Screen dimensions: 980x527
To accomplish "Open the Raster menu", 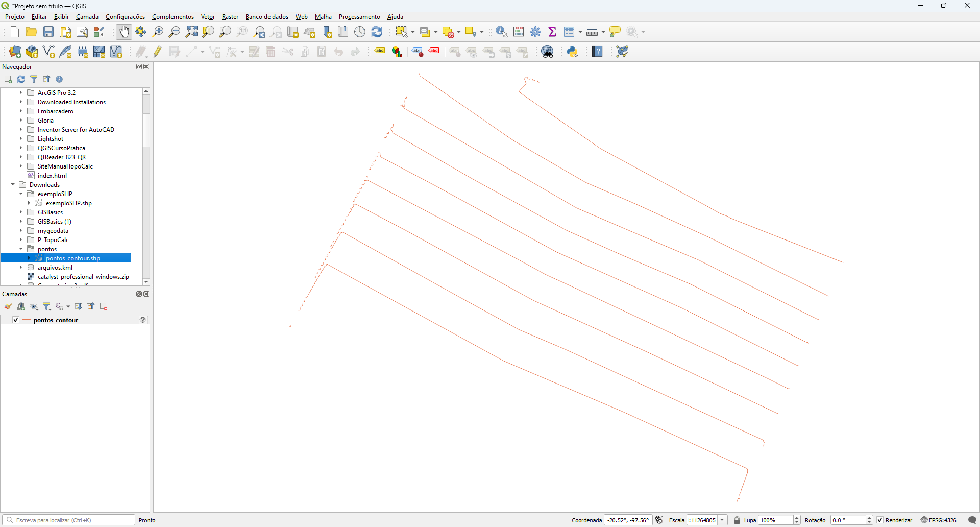I will [x=230, y=17].
